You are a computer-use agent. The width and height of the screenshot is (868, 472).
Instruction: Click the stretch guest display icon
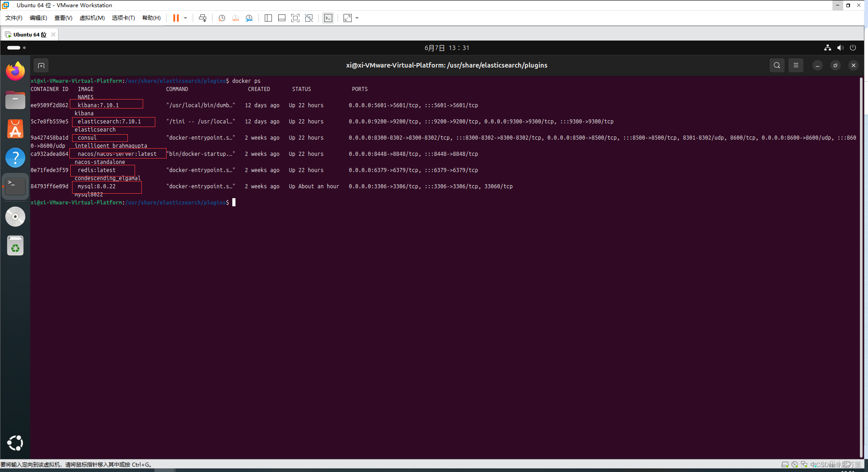(x=348, y=18)
